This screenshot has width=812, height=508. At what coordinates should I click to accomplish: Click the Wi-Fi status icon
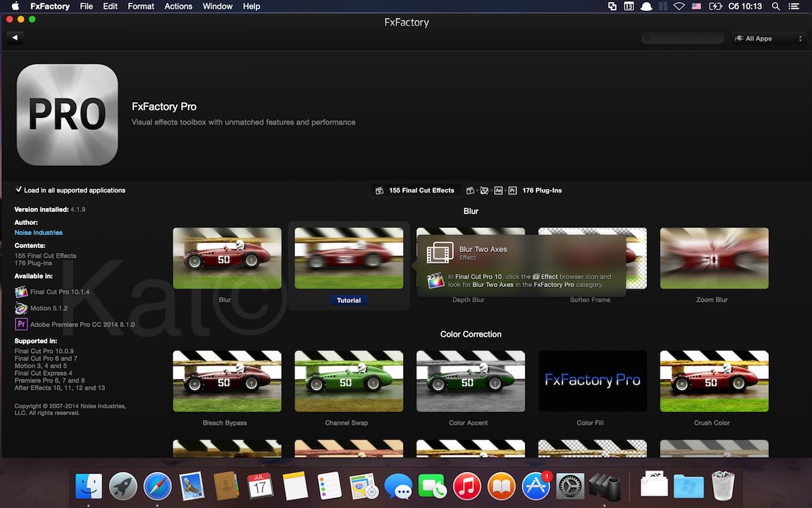pyautogui.click(x=679, y=6)
